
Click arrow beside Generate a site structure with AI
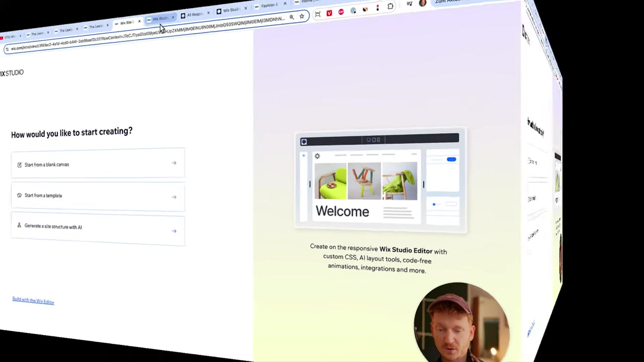pyautogui.click(x=174, y=231)
